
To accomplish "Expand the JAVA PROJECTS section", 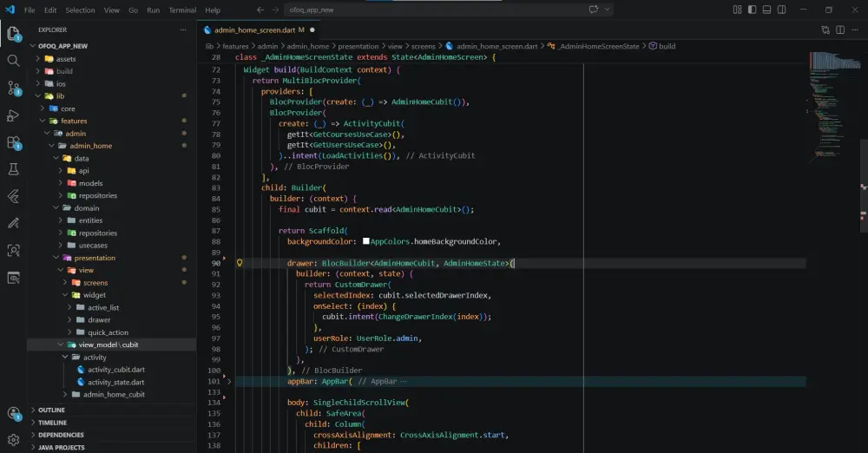I will [x=61, y=448].
